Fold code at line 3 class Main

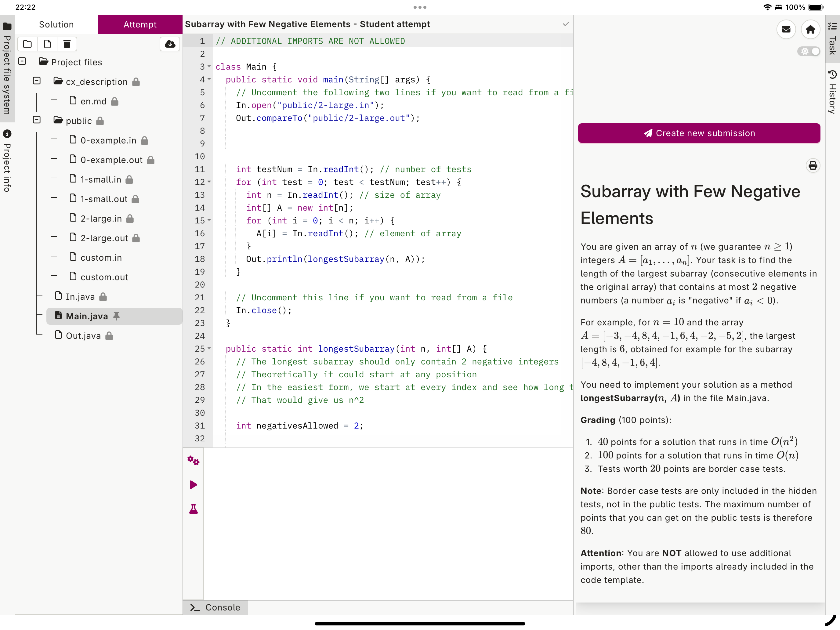click(209, 67)
